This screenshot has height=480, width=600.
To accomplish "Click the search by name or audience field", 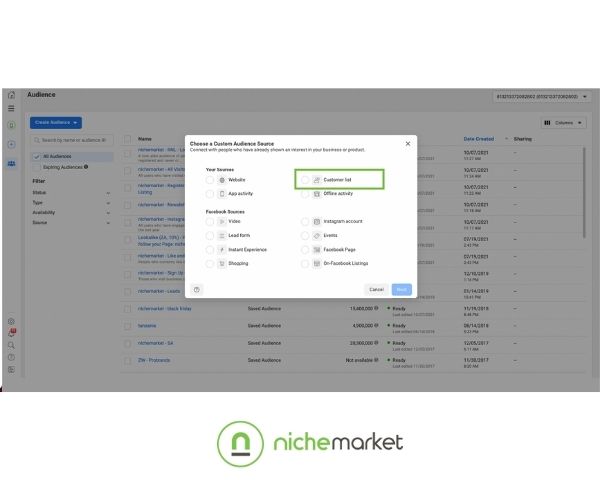I will (x=75, y=140).
